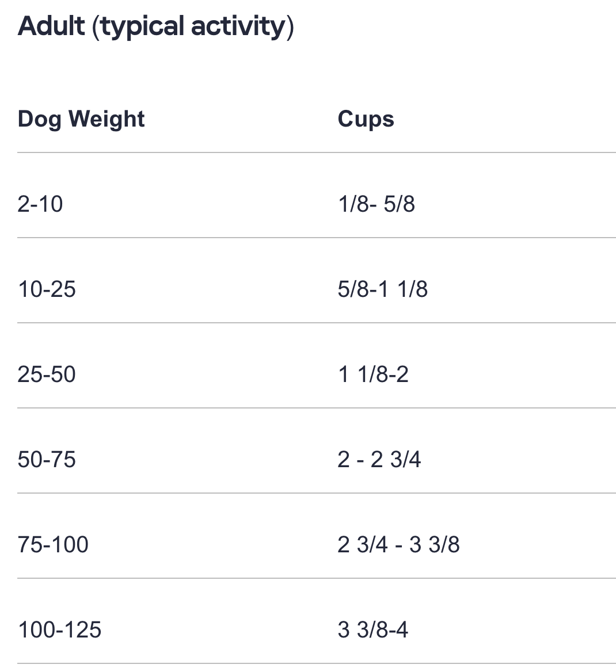Click the 2 3/4 - 3 3/8 cups value

click(x=398, y=545)
